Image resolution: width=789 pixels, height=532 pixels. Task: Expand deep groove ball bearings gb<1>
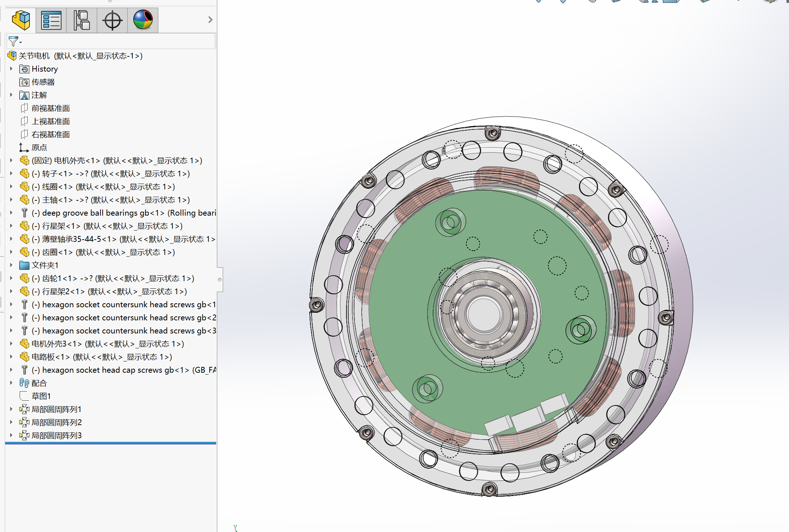click(11, 213)
